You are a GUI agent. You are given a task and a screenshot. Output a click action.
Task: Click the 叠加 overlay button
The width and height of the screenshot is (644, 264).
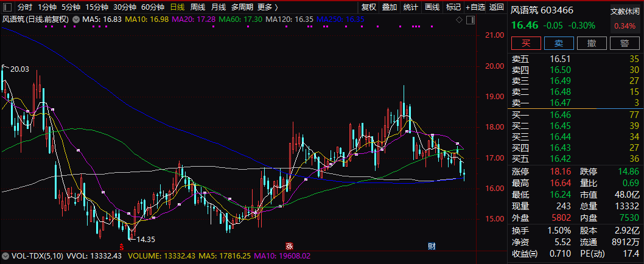[390, 7]
